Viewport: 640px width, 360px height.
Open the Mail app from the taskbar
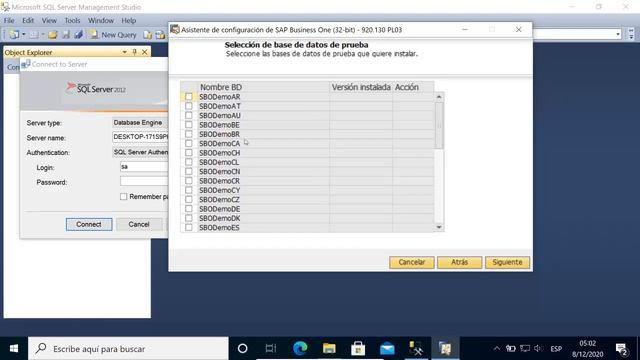[x=387, y=349]
